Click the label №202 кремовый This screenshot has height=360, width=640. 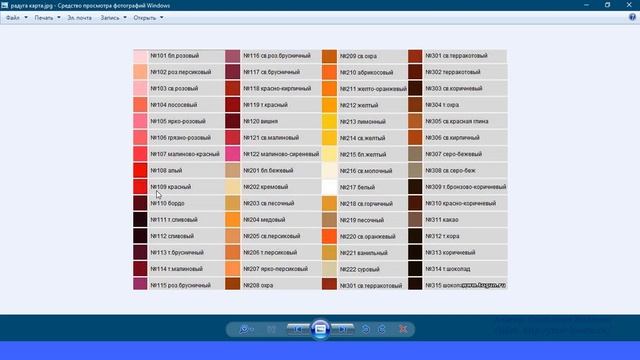coord(266,187)
